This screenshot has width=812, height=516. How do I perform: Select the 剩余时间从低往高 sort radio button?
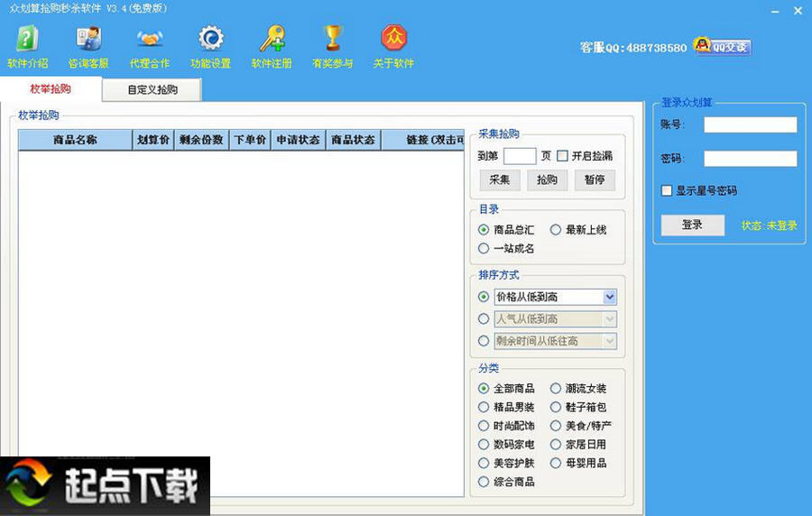click(484, 341)
